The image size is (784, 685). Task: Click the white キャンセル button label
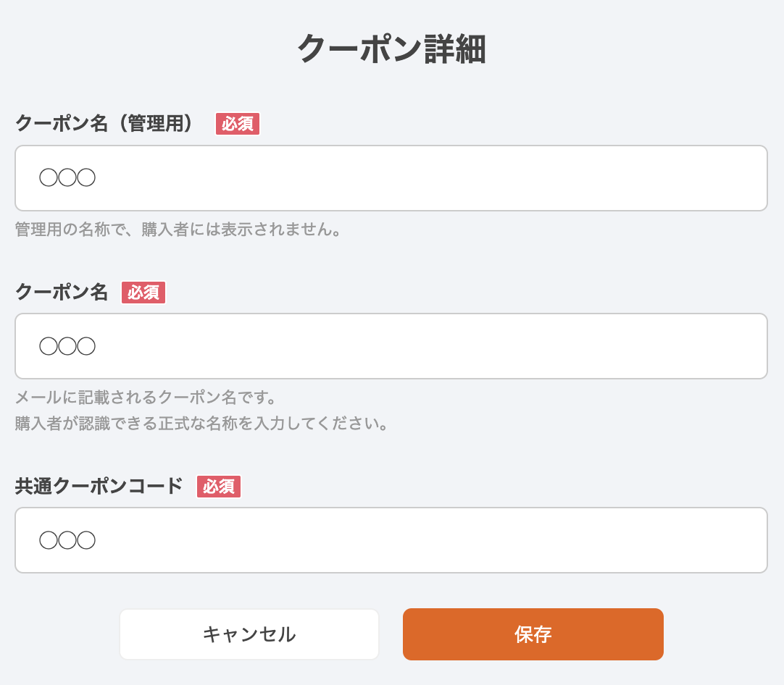[x=249, y=634]
